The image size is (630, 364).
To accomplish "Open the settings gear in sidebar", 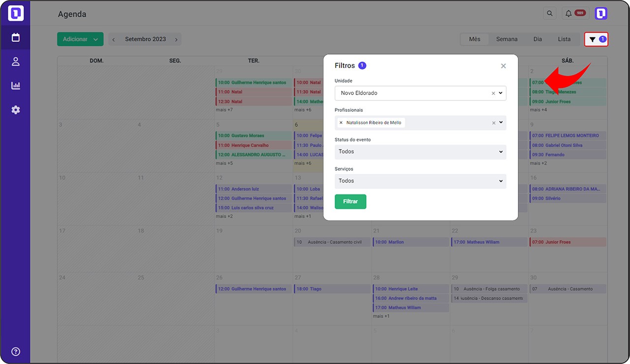I will coord(16,110).
